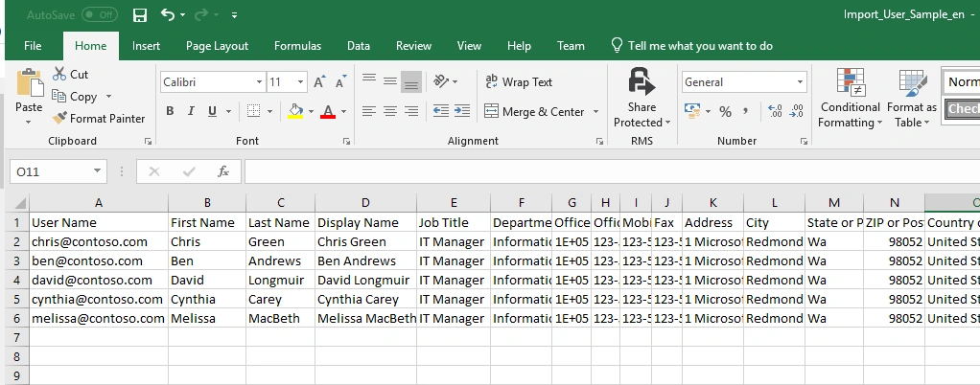Open the font color dropdown arrow
The image size is (980, 385).
click(343, 112)
